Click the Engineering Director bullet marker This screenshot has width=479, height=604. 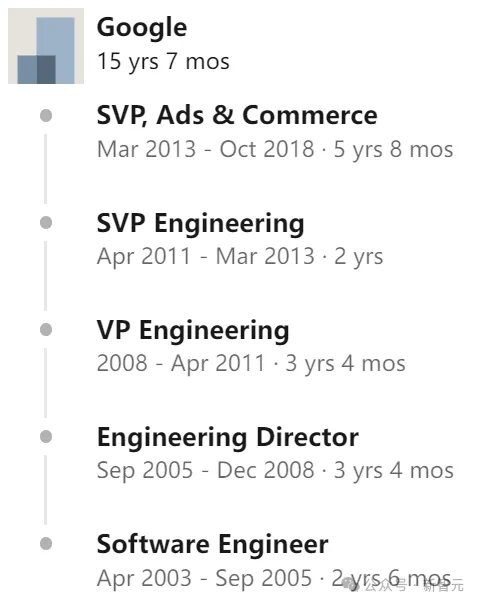[x=46, y=437]
